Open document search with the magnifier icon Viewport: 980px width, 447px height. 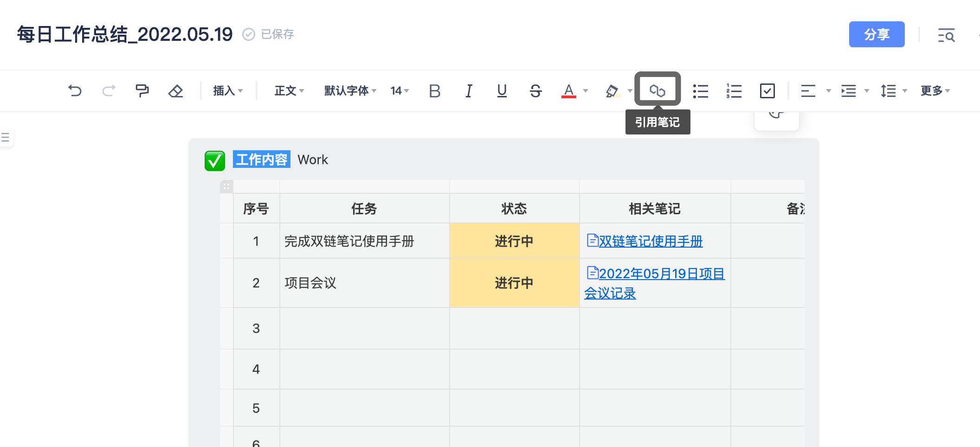[947, 34]
